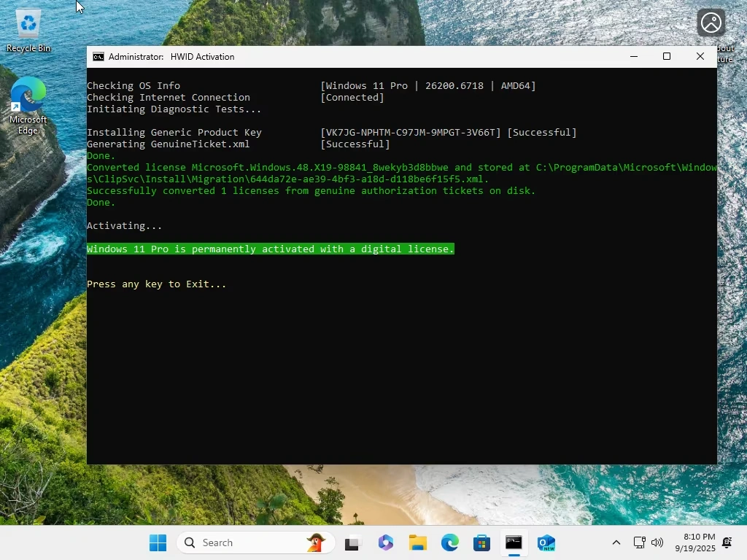
Task: Open Microsoft Store from the taskbar
Action: [x=481, y=542]
